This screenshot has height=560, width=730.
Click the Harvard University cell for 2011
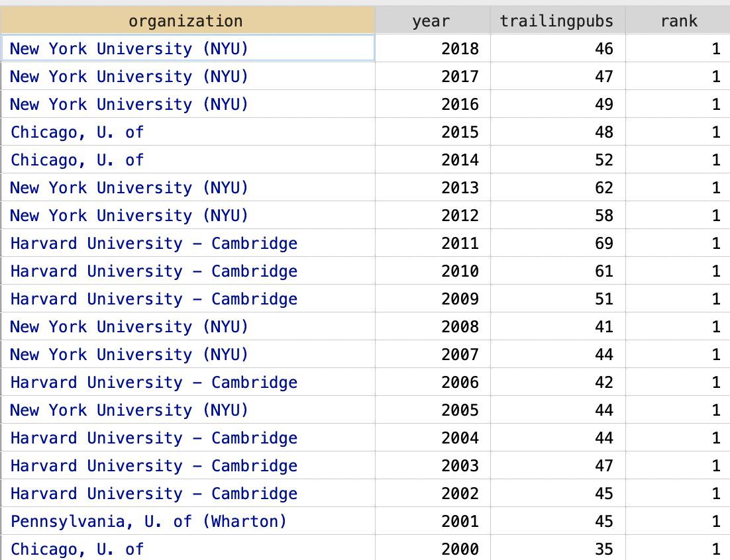[x=154, y=244]
